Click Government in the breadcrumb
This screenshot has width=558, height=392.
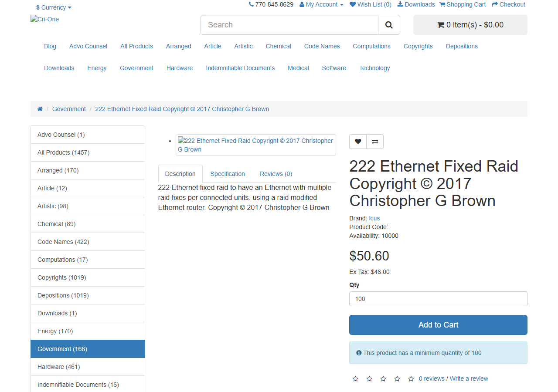tap(69, 109)
